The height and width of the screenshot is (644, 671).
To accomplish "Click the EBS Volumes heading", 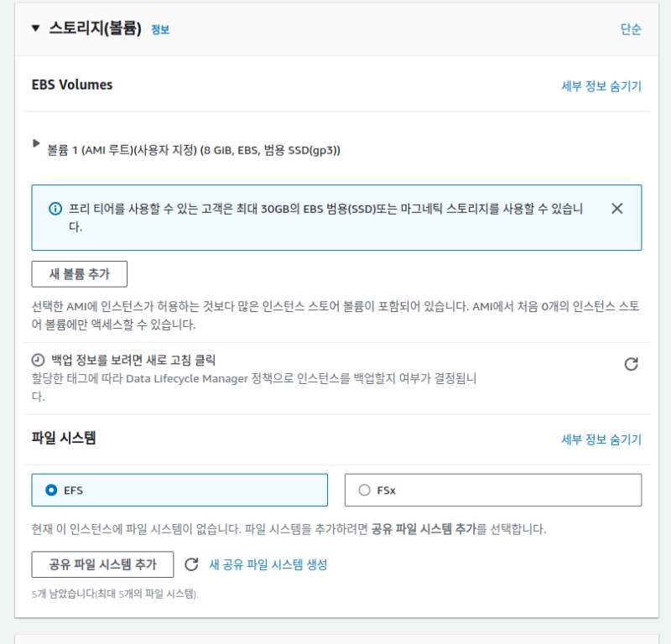I will pyautogui.click(x=72, y=85).
